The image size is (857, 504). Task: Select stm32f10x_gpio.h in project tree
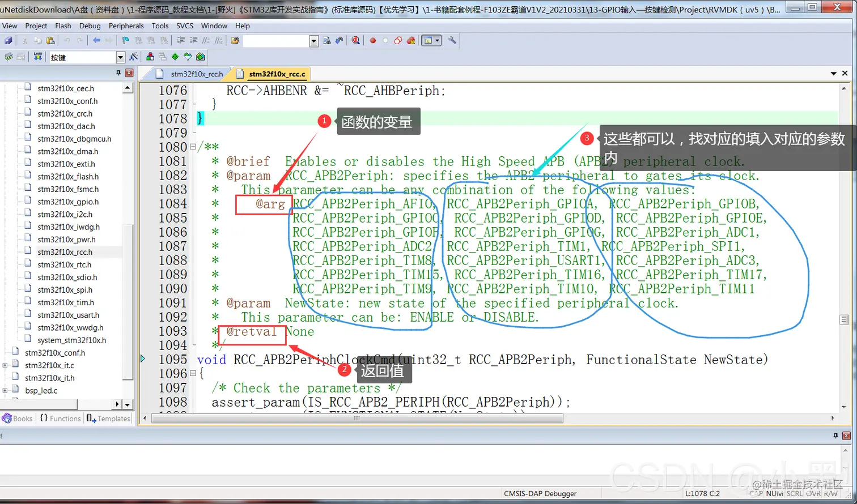68,202
